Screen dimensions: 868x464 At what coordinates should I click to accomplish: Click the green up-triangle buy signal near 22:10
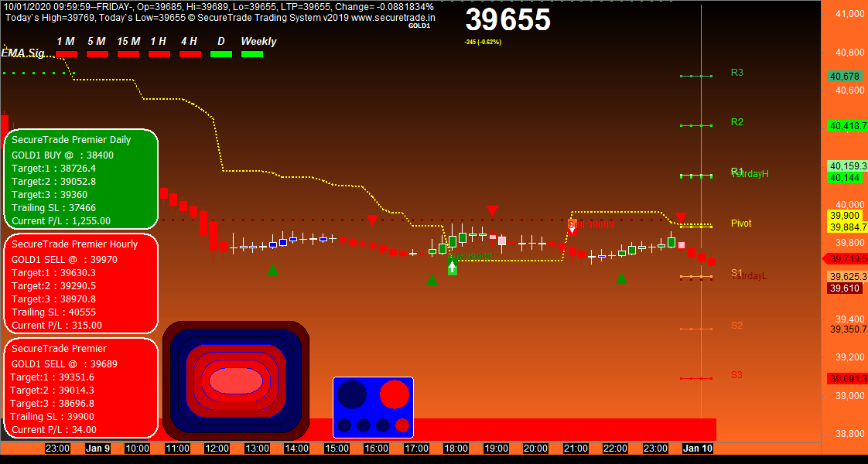622,278
